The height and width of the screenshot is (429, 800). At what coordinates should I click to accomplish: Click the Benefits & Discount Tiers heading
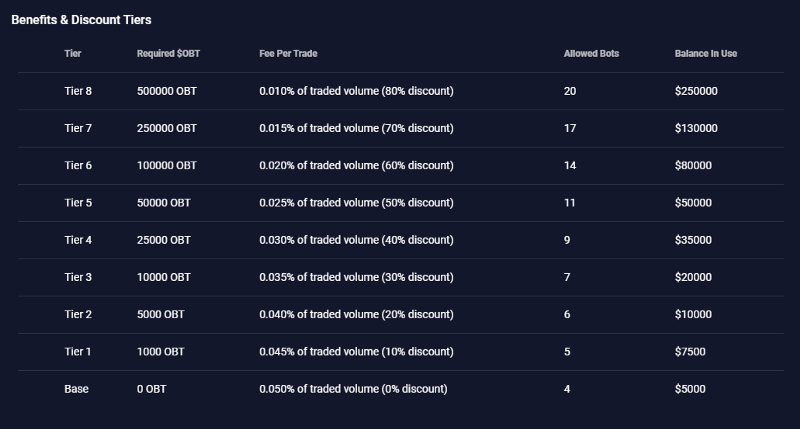click(x=81, y=19)
